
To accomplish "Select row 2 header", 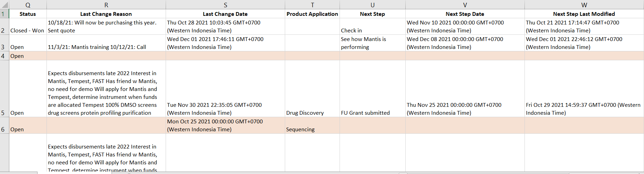I will pos(4,27).
